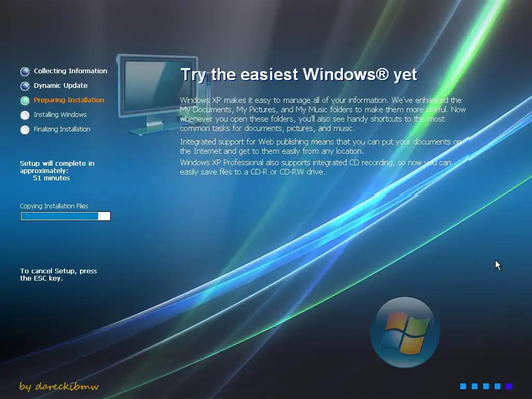Image resolution: width=532 pixels, height=399 pixels.
Task: Click the "Try the easiest Windows® yet" heading
Action: (299, 75)
